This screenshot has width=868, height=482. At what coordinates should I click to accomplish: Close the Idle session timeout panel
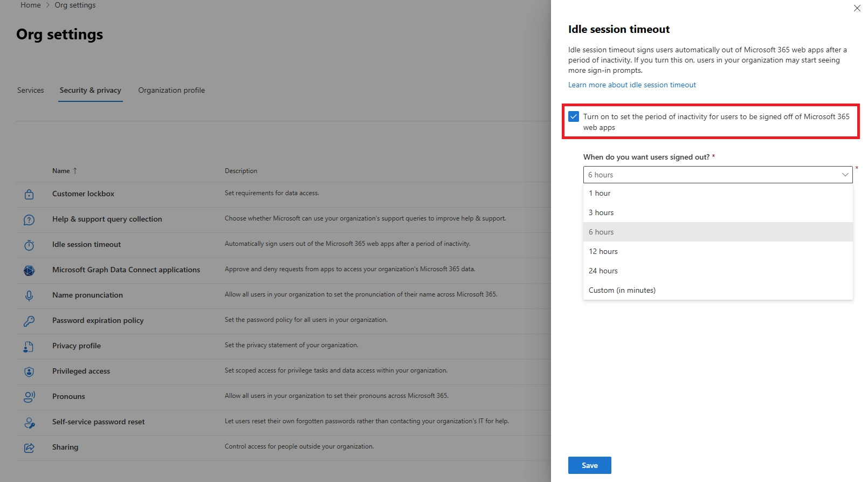857,8
